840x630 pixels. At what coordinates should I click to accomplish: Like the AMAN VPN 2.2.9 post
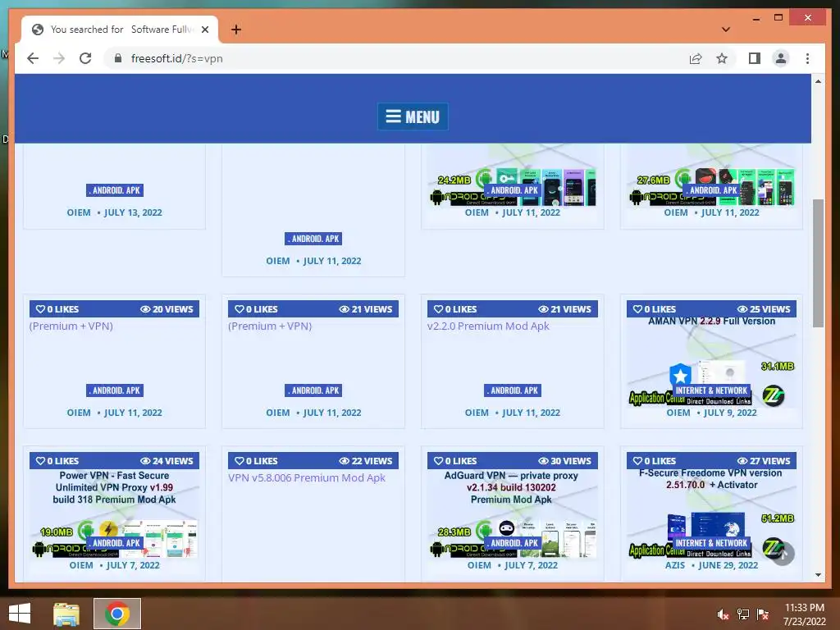coord(654,309)
